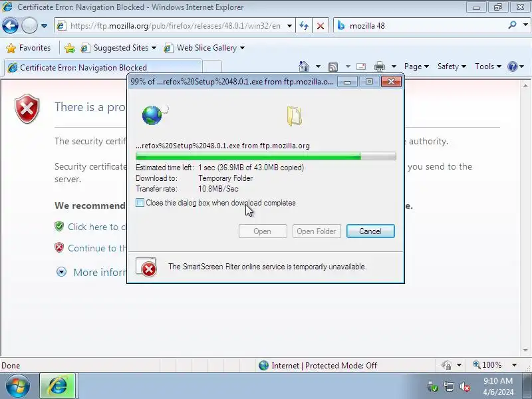Open the search provider dropdown arrow
The height and width of the screenshot is (399, 532).
525,25
